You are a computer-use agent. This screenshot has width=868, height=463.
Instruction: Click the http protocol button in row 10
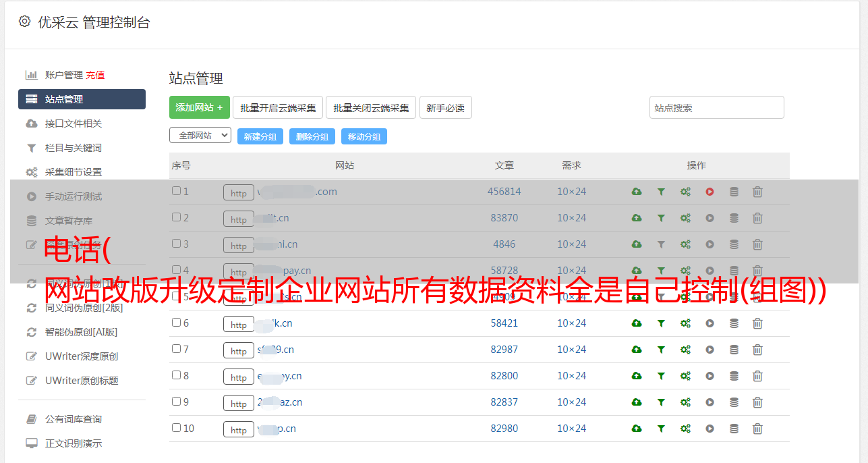239,430
